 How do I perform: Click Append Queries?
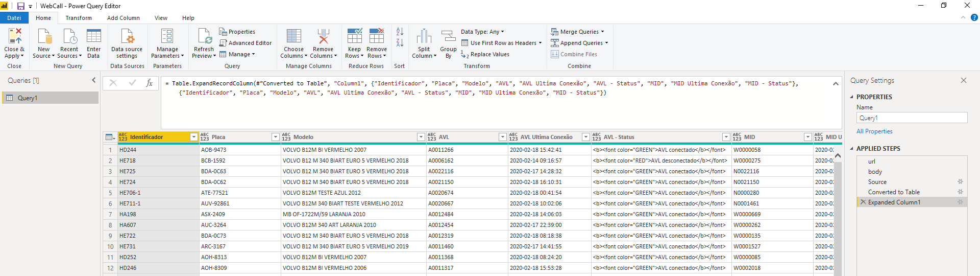coord(579,43)
